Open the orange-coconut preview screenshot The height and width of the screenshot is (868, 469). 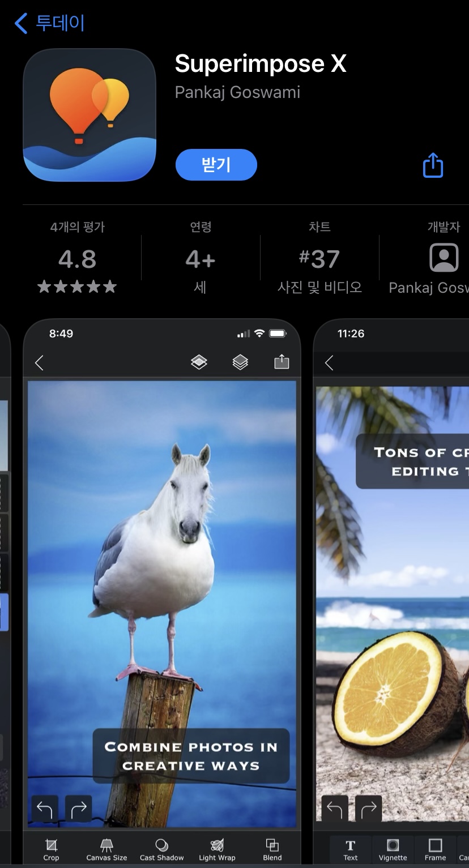391,592
